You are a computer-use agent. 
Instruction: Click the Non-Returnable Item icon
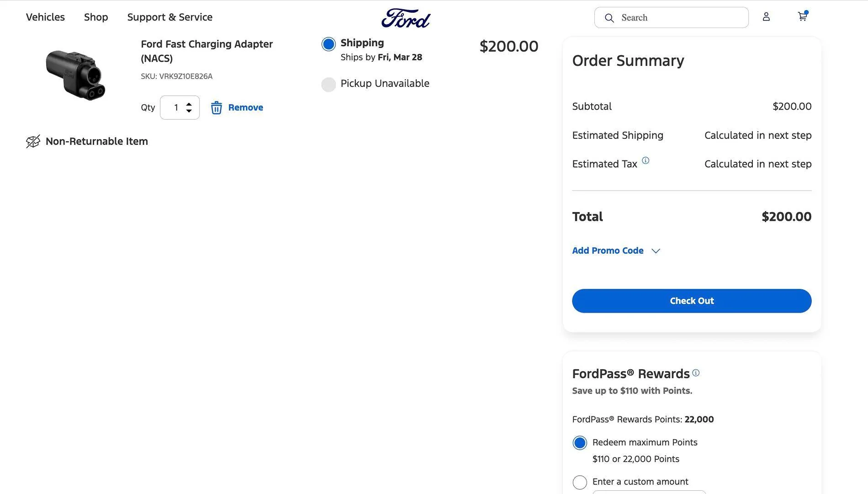click(x=33, y=142)
